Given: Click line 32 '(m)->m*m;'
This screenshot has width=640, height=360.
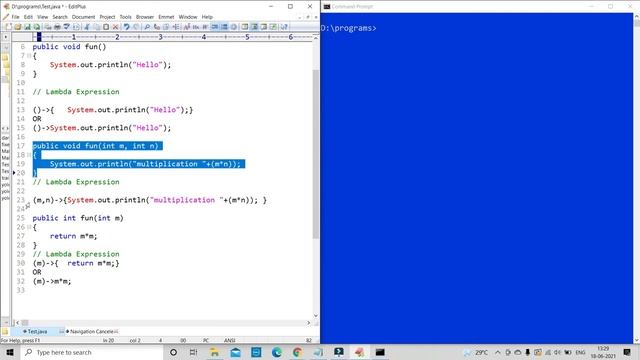Looking at the screenshot, I should tap(52, 281).
